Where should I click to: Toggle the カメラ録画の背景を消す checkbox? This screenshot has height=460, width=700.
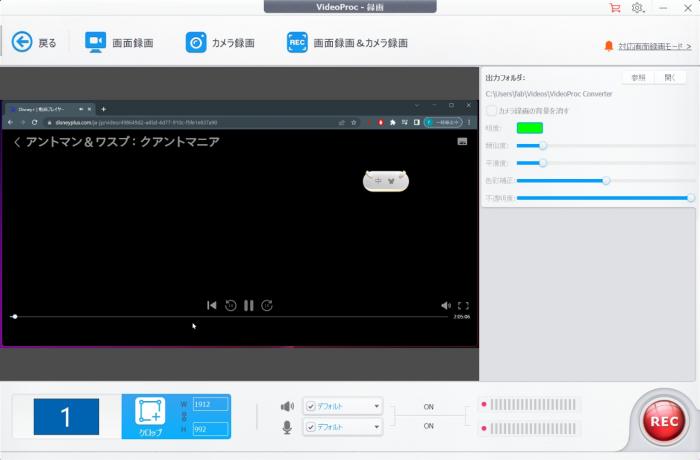coord(491,110)
